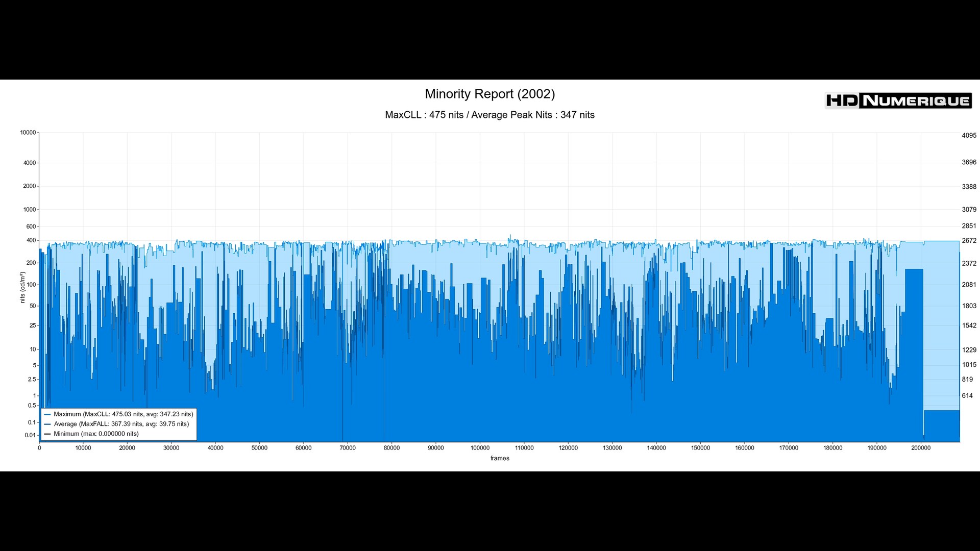The width and height of the screenshot is (980, 551).
Task: Toggle the Minimum legend entry
Action: pos(96,434)
